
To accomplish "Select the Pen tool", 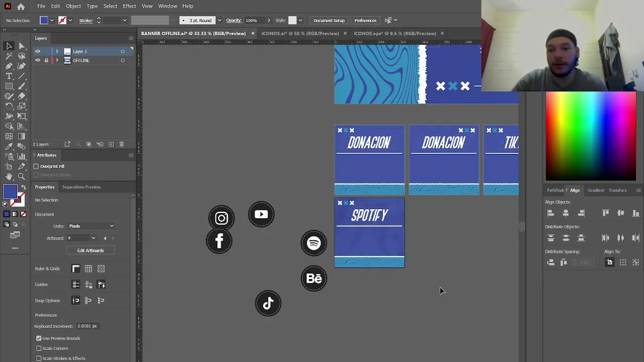I will pos(9,66).
